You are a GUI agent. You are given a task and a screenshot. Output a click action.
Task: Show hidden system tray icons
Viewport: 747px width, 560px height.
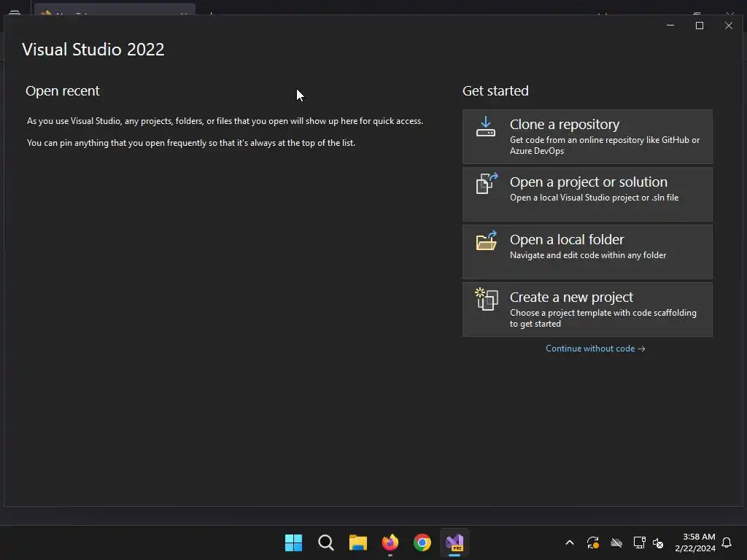[x=569, y=542]
